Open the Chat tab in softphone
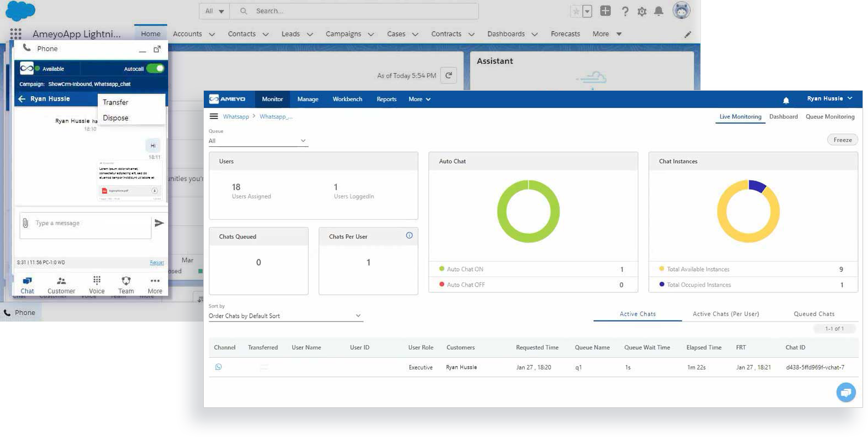The height and width of the screenshot is (437, 868). coord(27,285)
